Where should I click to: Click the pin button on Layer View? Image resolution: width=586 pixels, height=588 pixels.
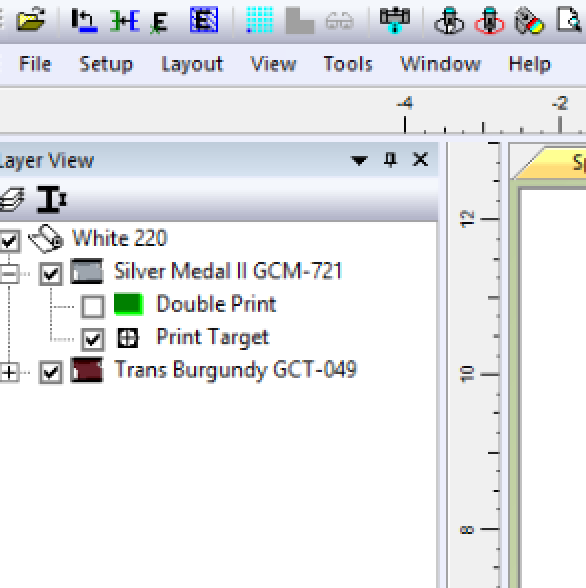pyautogui.click(x=390, y=160)
